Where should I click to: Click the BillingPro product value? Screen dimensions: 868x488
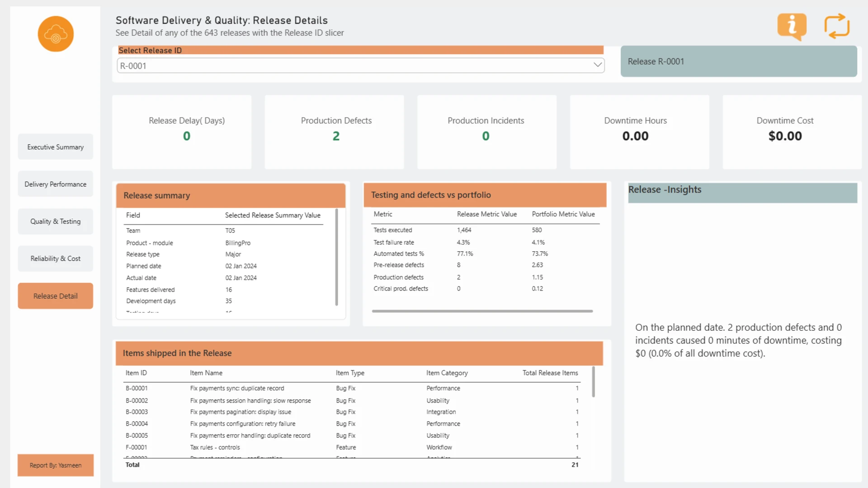click(238, 243)
